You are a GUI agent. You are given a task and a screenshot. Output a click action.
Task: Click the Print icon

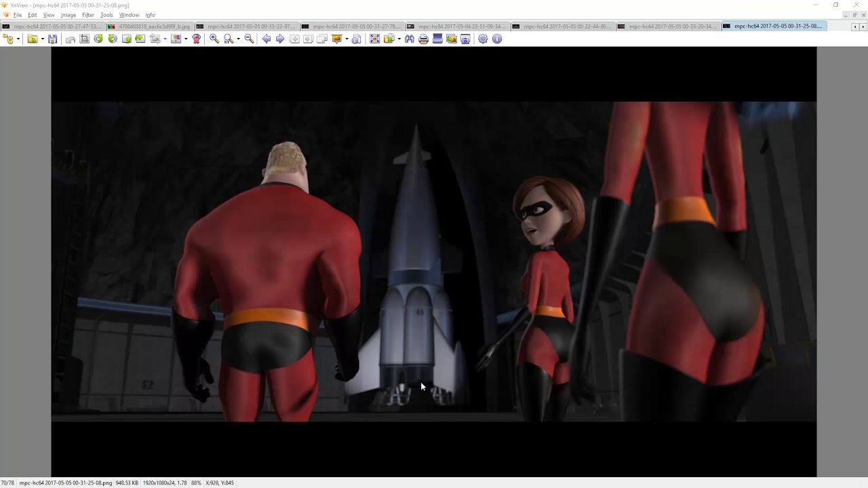pyautogui.click(x=424, y=39)
